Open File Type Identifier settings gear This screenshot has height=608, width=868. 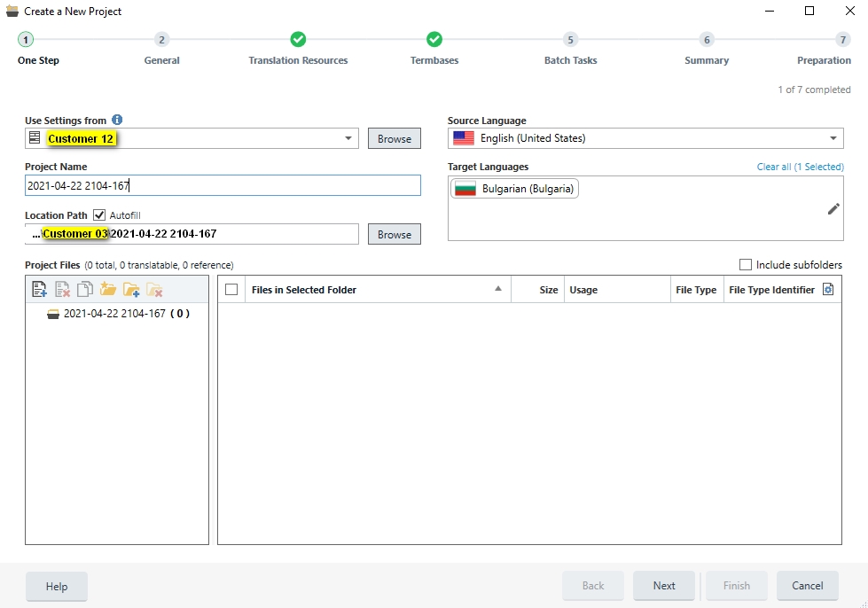coord(828,289)
